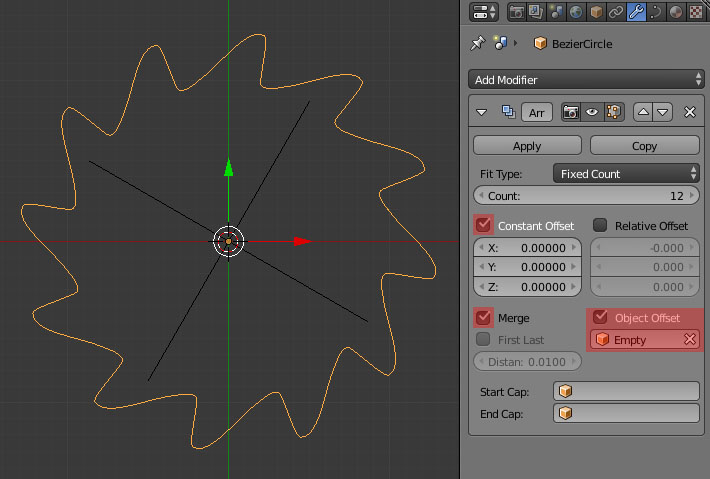Copy the Array modifier

[644, 146]
